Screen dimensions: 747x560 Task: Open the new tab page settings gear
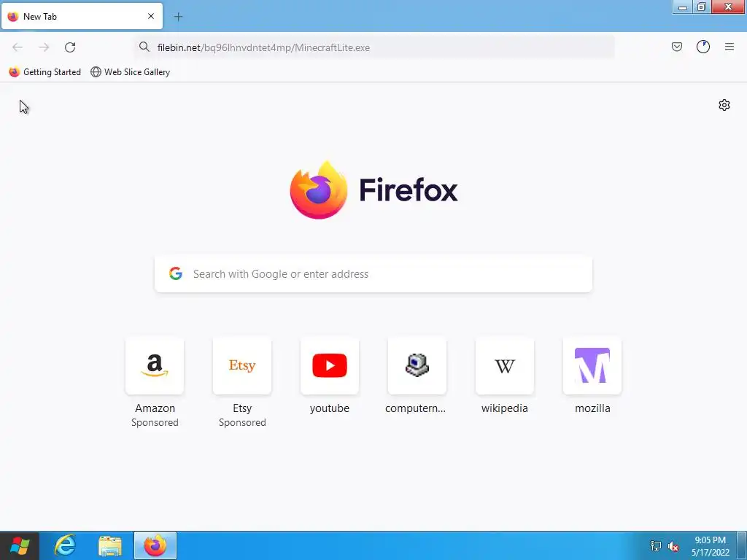pos(724,105)
